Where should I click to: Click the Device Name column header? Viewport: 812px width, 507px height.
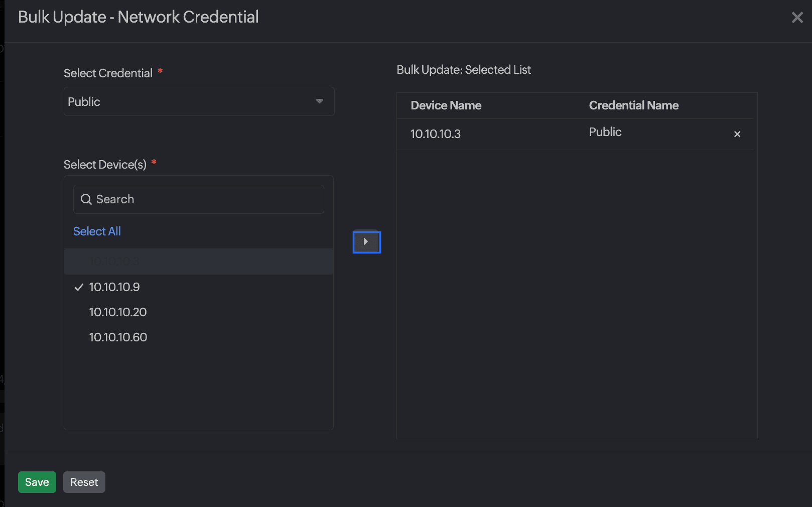[x=446, y=105]
